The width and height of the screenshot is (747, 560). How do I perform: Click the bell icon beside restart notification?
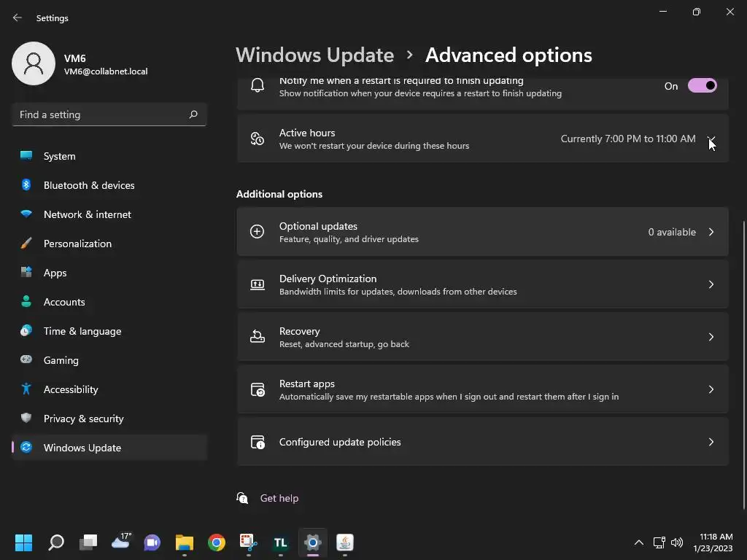point(258,86)
